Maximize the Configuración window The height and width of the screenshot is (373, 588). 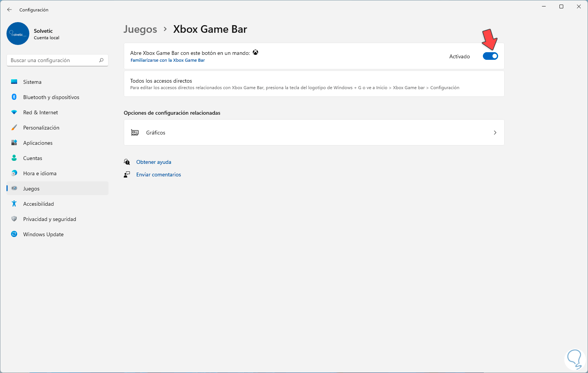point(561,6)
